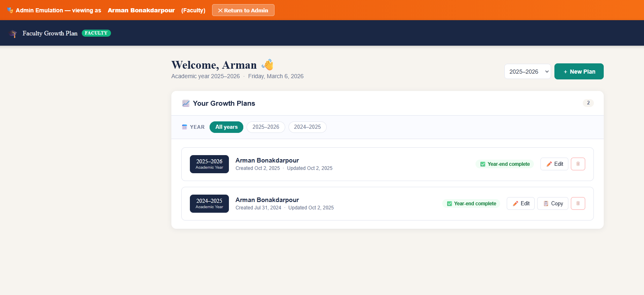Click the calendar icon next to YEAR
Screen dimensions: 644x295
(185, 127)
